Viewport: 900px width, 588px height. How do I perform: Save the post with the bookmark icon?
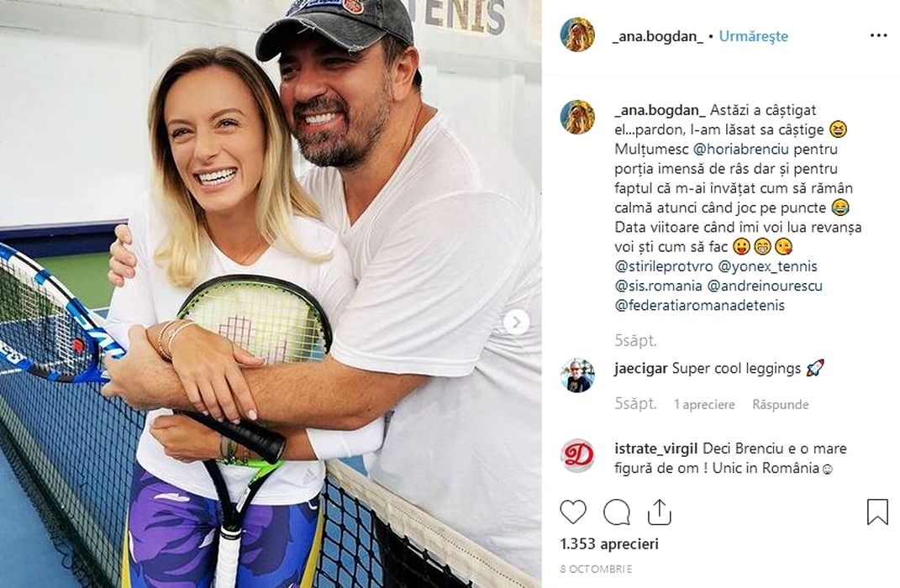[x=877, y=511]
